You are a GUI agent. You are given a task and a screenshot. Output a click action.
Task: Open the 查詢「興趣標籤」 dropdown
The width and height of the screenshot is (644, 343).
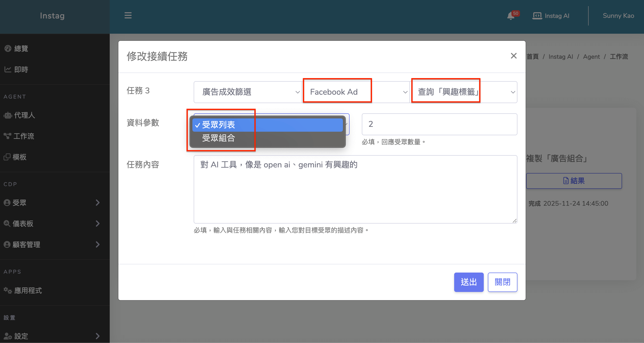pyautogui.click(x=464, y=92)
